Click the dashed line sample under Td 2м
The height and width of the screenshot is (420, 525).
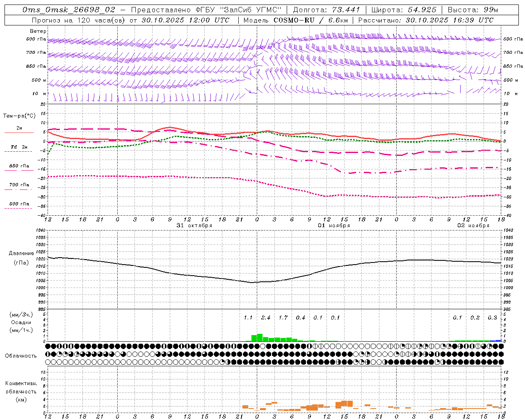18,151
